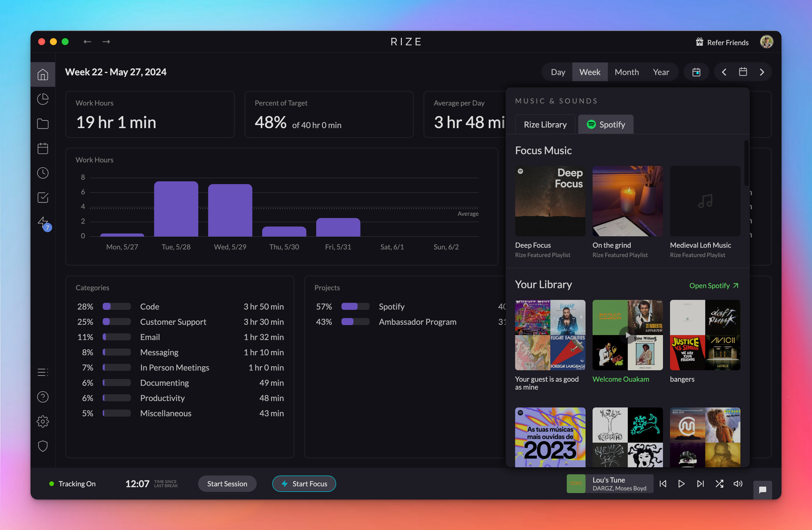Open the Settings gear icon

[43, 422]
